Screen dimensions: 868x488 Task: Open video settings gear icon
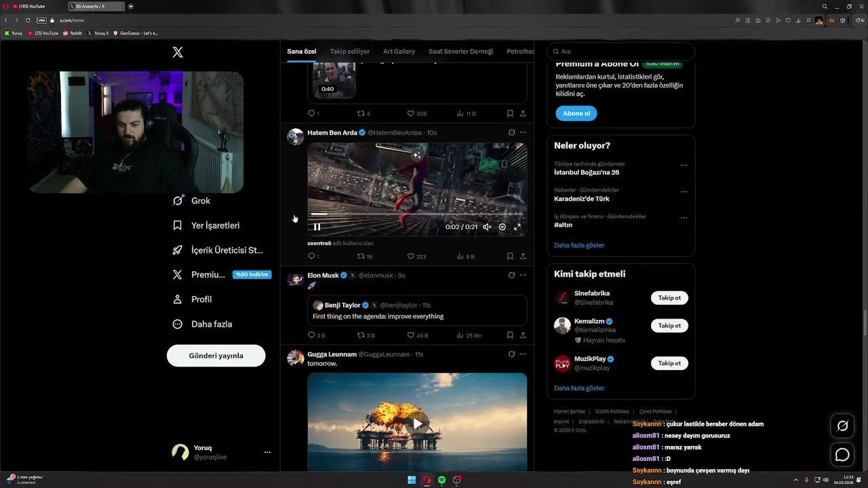(x=502, y=227)
